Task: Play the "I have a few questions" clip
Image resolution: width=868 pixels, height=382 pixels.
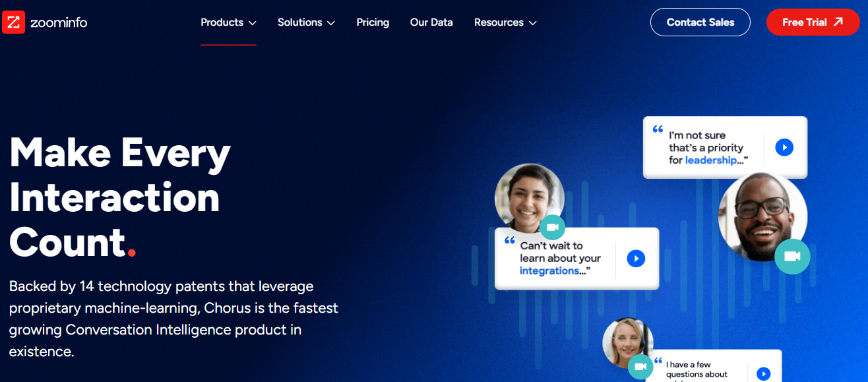Action: [763, 373]
